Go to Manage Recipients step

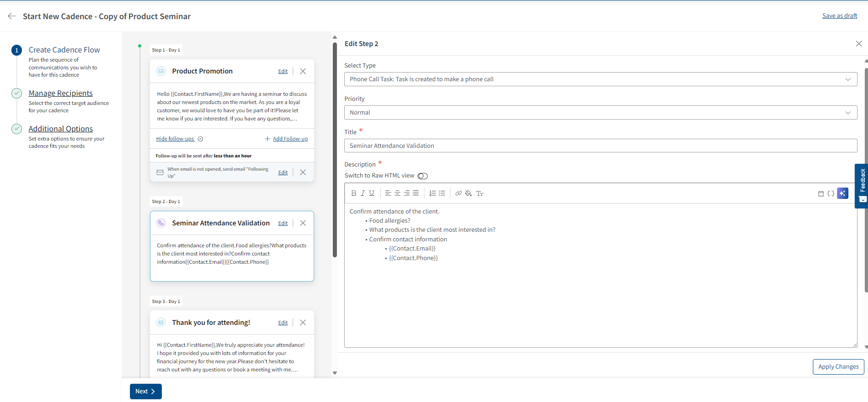point(61,93)
